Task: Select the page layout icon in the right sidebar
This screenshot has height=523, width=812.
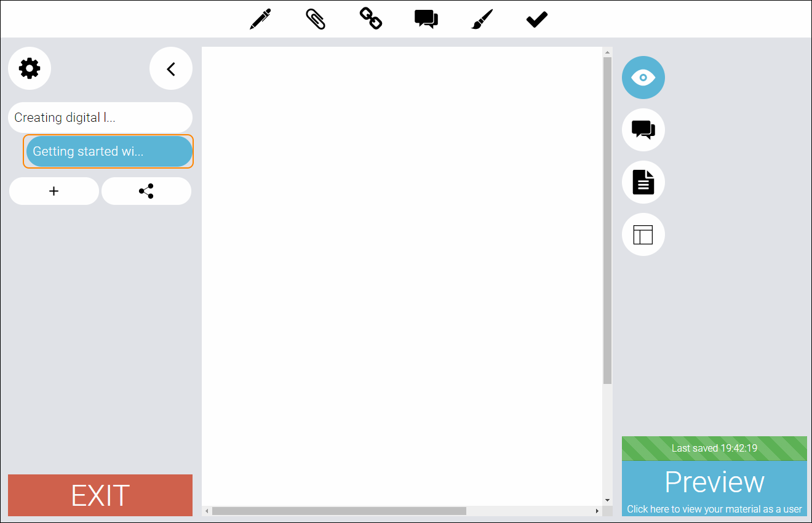Action: (x=643, y=234)
